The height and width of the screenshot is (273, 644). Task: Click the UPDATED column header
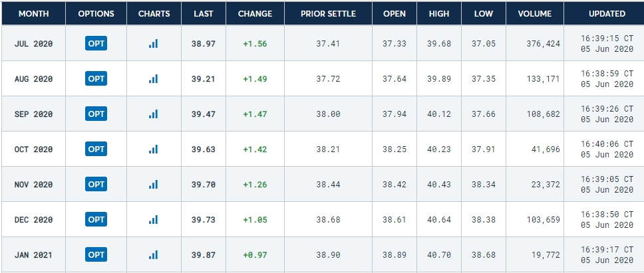(x=607, y=13)
